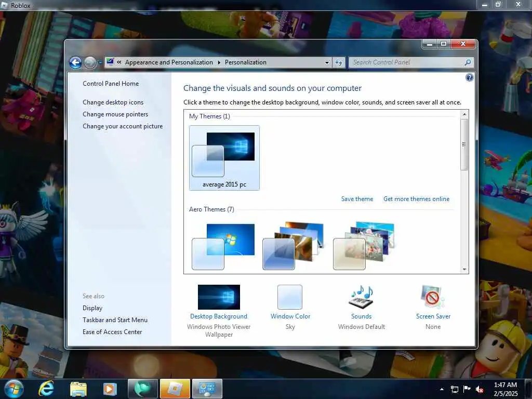Show hidden tray icons arrow

[x=442, y=389]
